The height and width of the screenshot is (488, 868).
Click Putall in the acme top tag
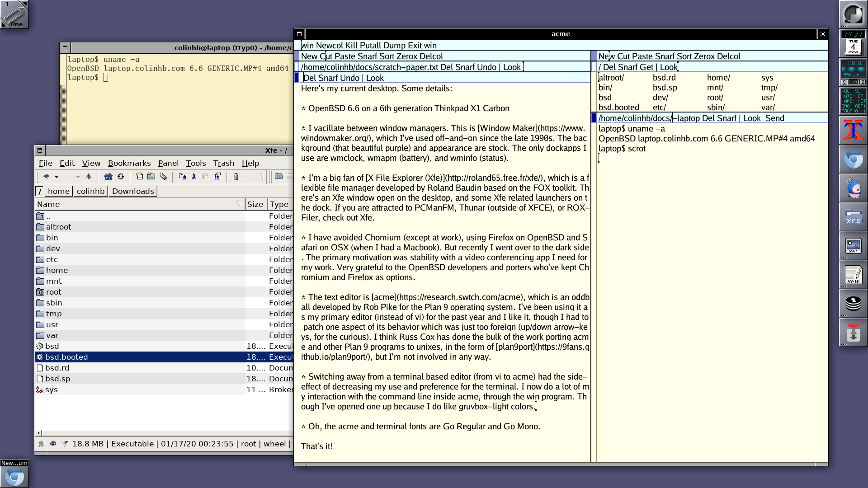[370, 45]
